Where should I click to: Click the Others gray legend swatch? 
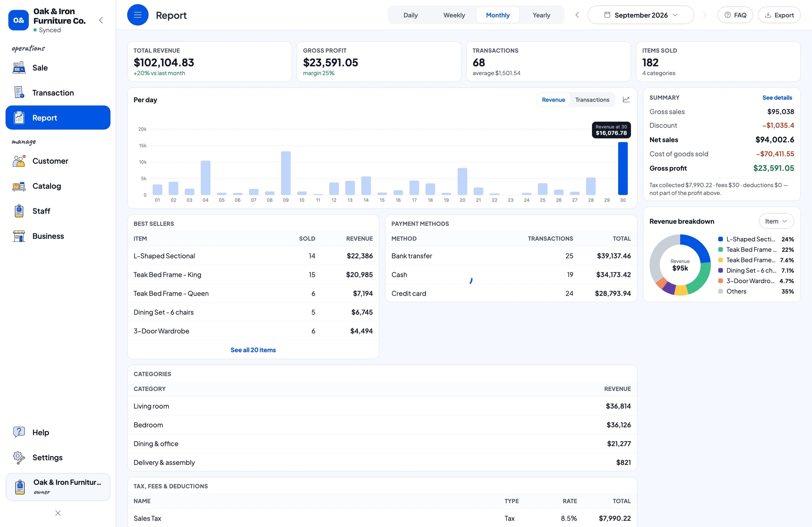(x=721, y=291)
